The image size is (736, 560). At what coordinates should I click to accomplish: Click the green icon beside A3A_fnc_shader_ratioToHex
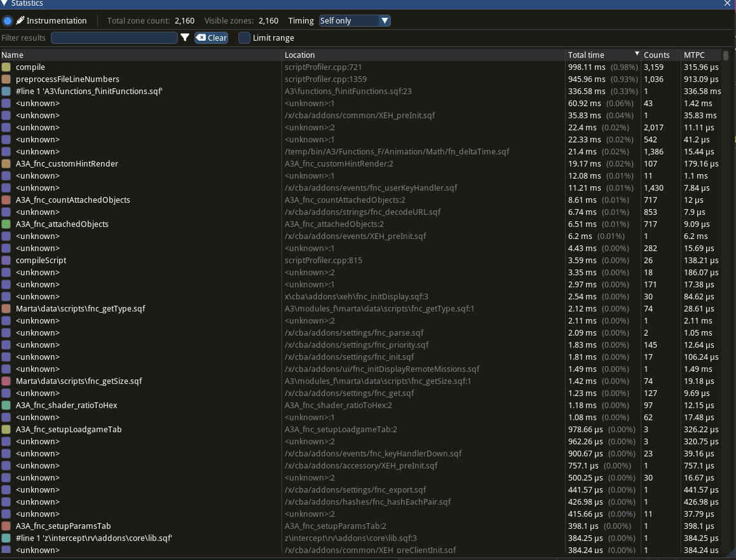click(6, 405)
